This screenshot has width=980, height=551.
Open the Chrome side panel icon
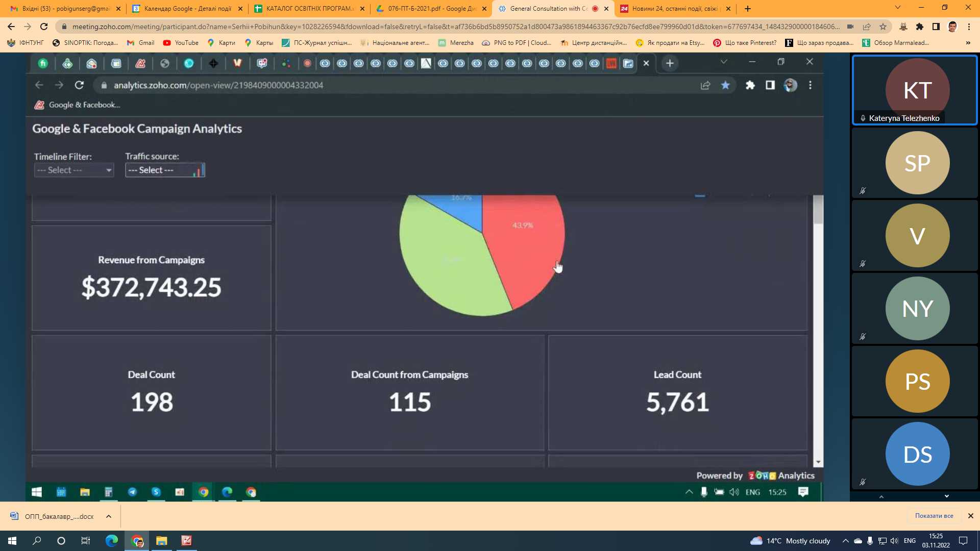[x=936, y=27]
